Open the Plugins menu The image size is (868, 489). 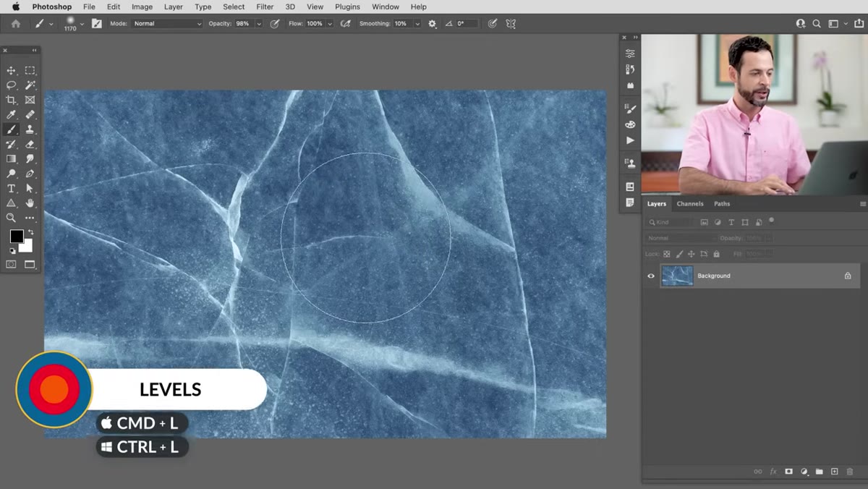tap(347, 7)
